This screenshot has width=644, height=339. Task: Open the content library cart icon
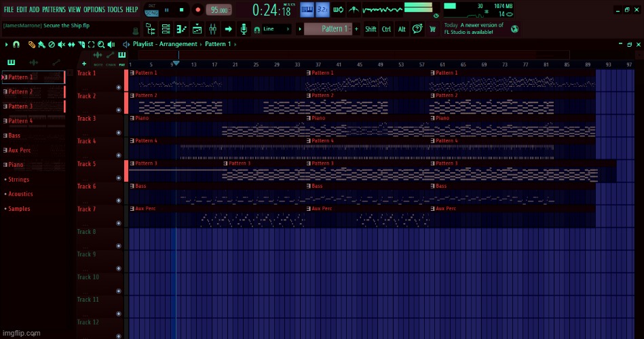[432, 29]
